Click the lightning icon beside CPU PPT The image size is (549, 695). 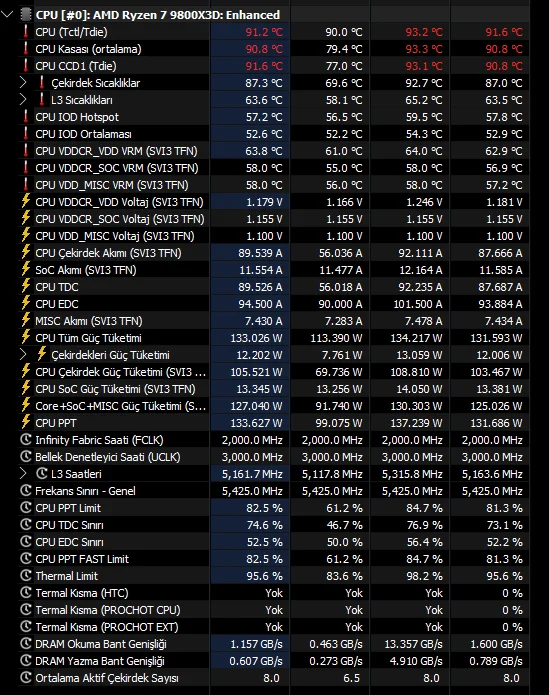[26, 422]
